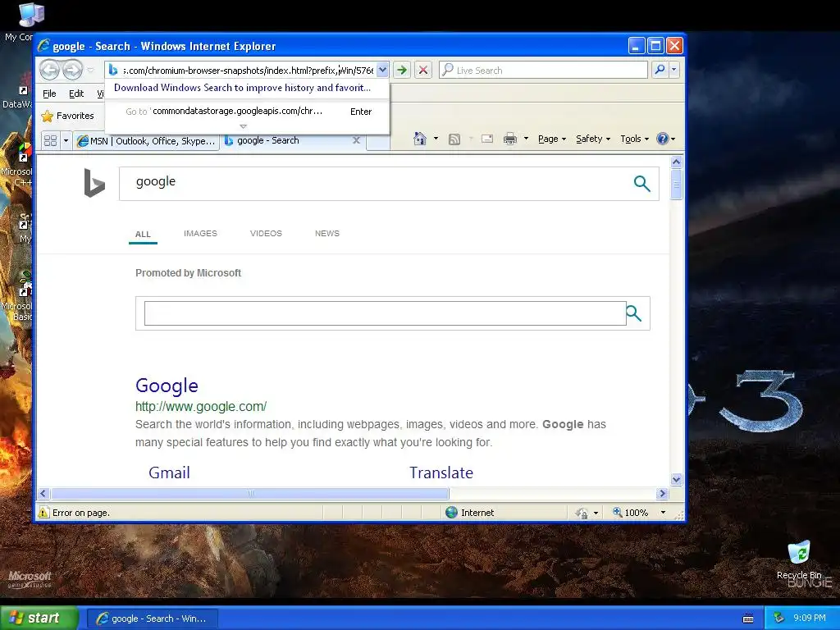Click the RSS feeds icon

click(x=454, y=139)
